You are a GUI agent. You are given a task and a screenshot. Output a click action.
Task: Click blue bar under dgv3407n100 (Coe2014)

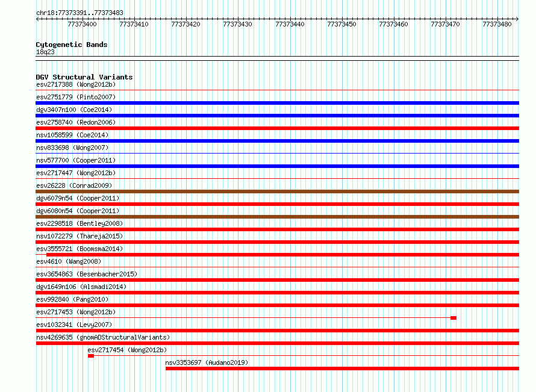pos(277,116)
